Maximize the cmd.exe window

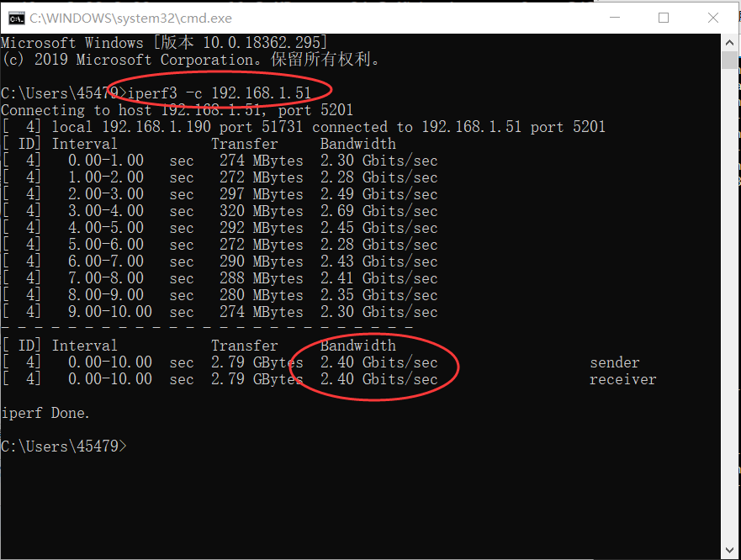664,18
